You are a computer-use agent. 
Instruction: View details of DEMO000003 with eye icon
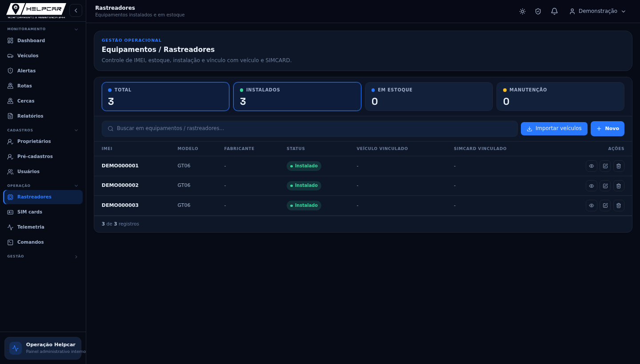click(592, 206)
